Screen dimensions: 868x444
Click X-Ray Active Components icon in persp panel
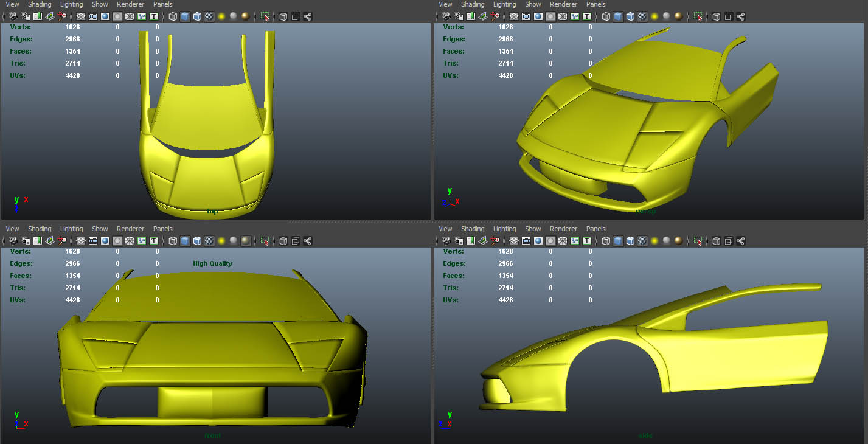point(728,16)
